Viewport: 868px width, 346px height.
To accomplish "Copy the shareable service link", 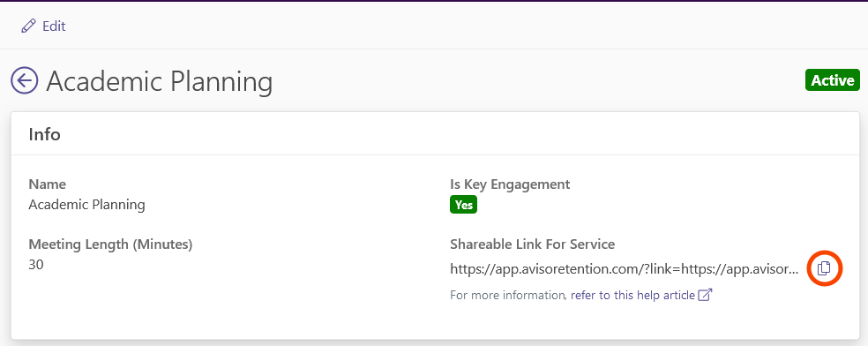I will point(824,268).
